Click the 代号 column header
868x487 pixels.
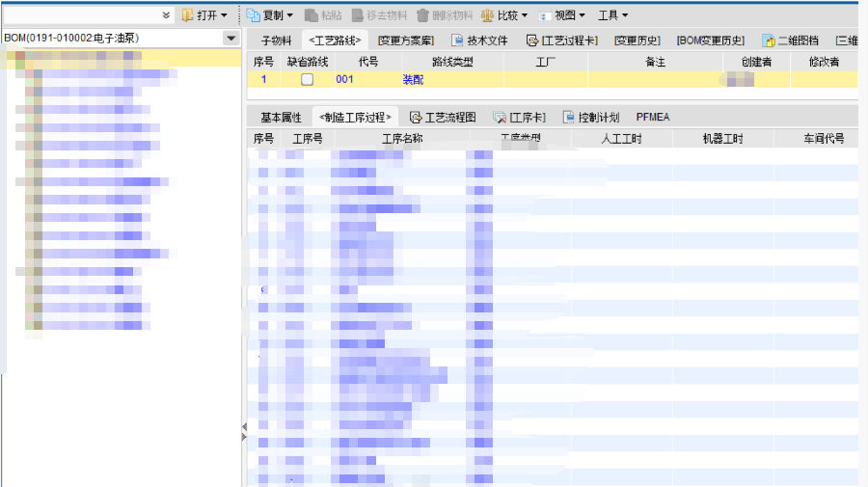368,62
